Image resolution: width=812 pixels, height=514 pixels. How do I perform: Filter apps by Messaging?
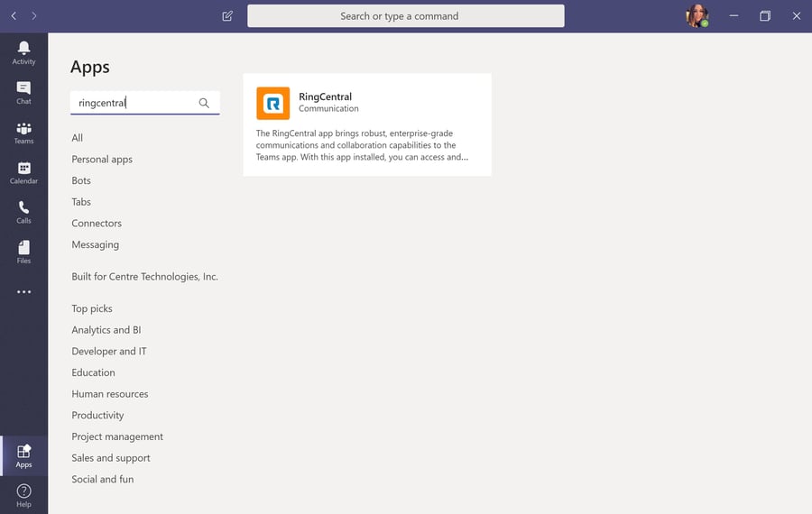96,245
